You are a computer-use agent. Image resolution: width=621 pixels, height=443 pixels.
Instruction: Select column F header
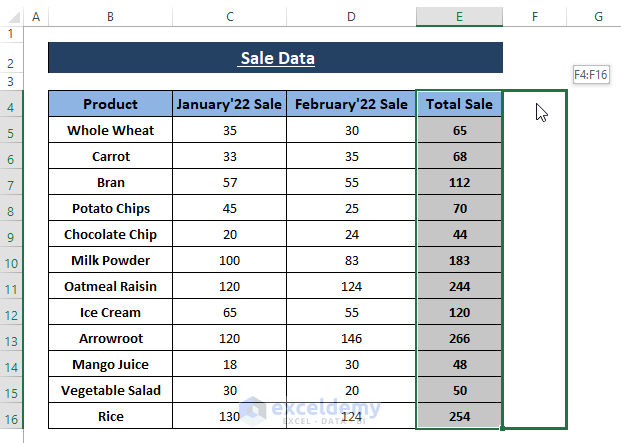(x=534, y=17)
